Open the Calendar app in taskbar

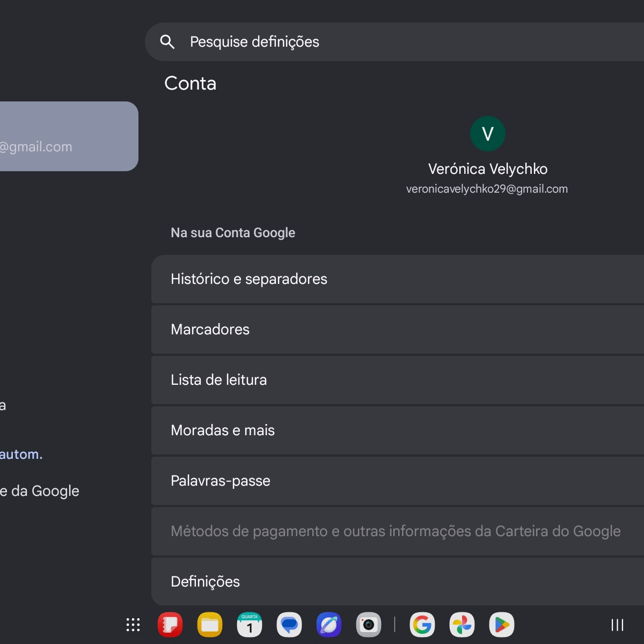pos(250,625)
